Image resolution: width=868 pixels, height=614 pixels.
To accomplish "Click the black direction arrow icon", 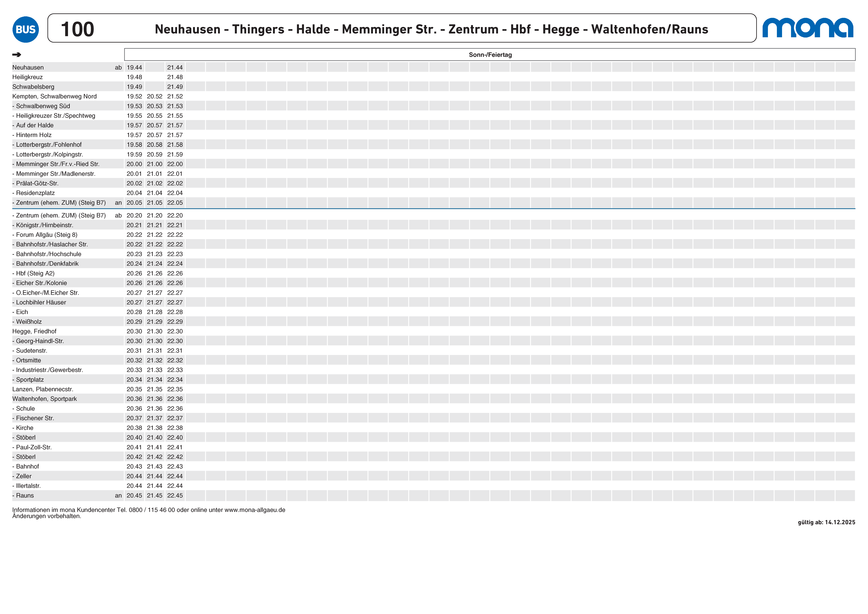I will [17, 55].
